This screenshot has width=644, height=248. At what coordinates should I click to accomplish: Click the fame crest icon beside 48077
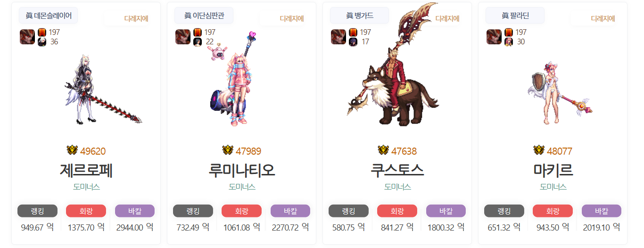[539, 150]
